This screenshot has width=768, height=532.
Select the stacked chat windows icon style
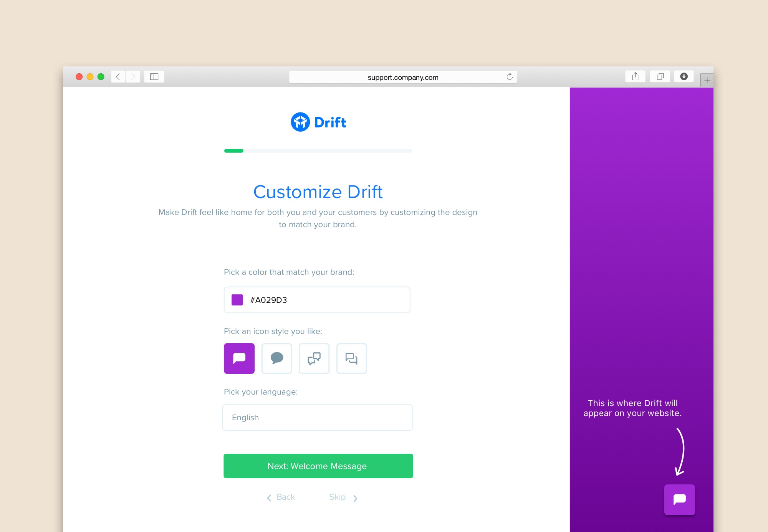coord(351,358)
